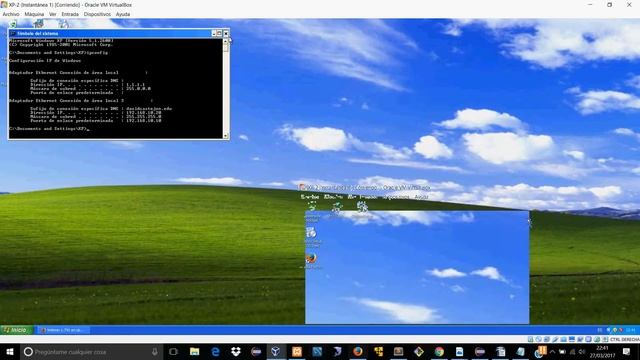Open Dropbox from host taskbar
Screen dimensions: 640x360
[x=236, y=351]
